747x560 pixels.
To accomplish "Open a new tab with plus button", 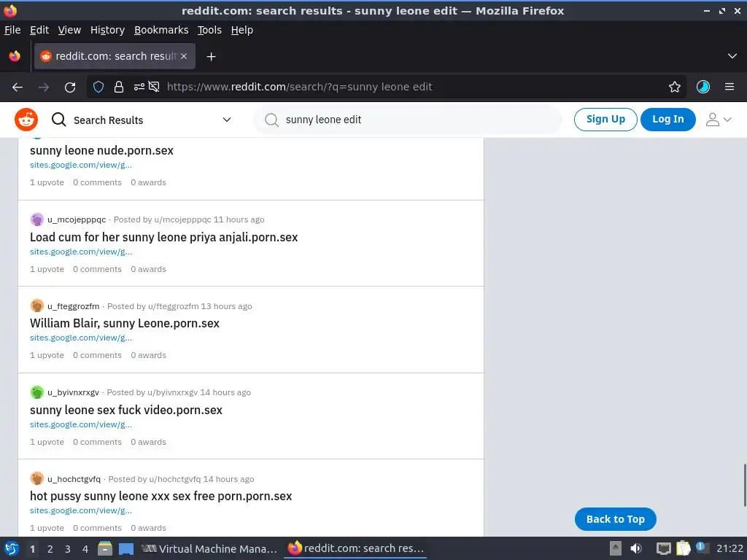I will [x=211, y=57].
